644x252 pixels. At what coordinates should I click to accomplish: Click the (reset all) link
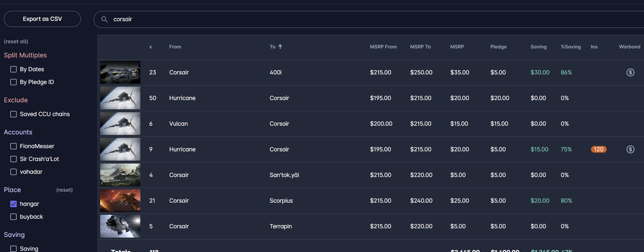[16, 42]
